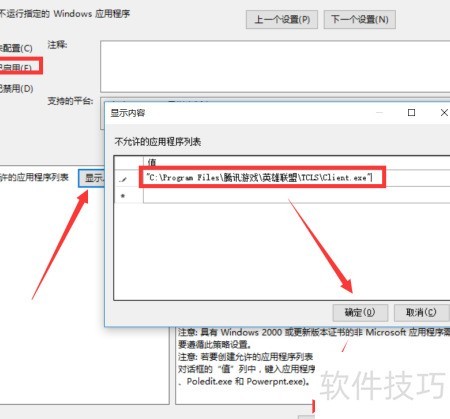This screenshot has width=450, height=419.
Task: Click the blank area of the values list
Action: (x=282, y=251)
